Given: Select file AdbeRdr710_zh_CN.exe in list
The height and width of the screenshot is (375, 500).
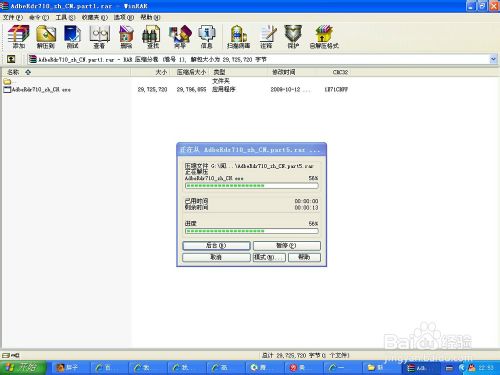Looking at the screenshot, I should point(37,89).
